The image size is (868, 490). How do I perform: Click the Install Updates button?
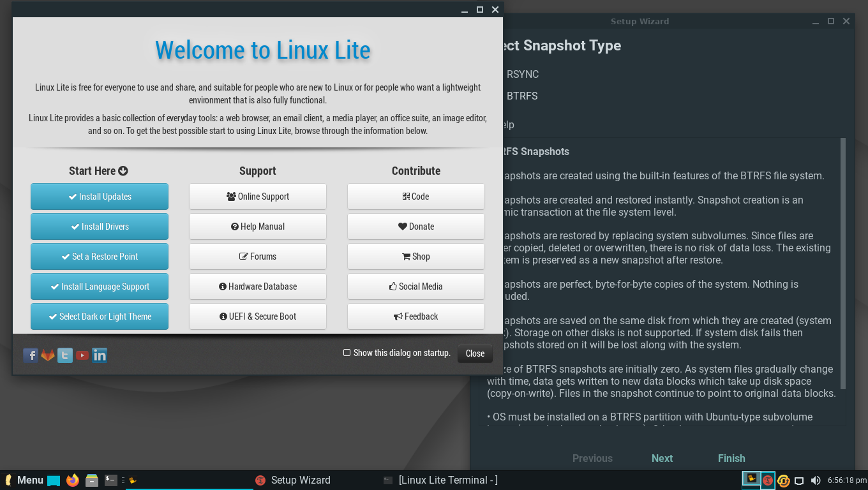[x=100, y=197]
